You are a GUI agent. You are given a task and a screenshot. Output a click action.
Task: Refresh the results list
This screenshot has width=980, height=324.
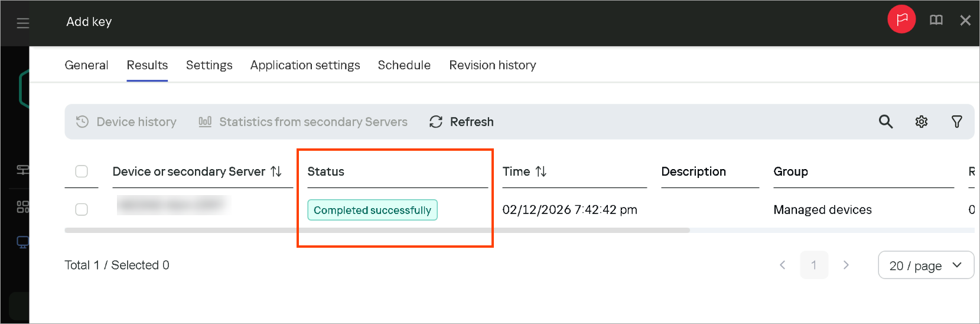point(461,122)
